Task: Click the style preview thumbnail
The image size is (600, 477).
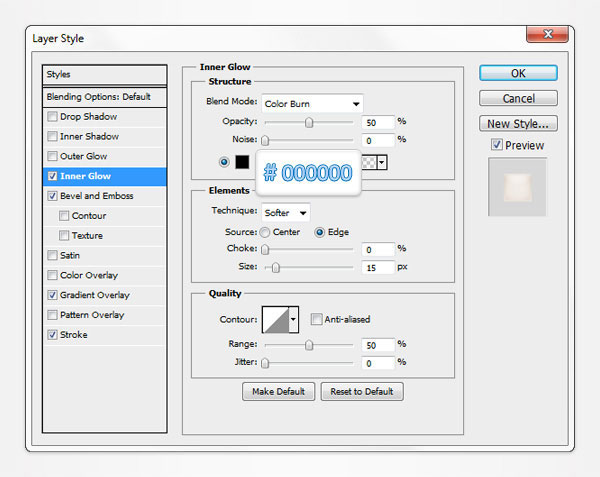Action: pos(517,187)
